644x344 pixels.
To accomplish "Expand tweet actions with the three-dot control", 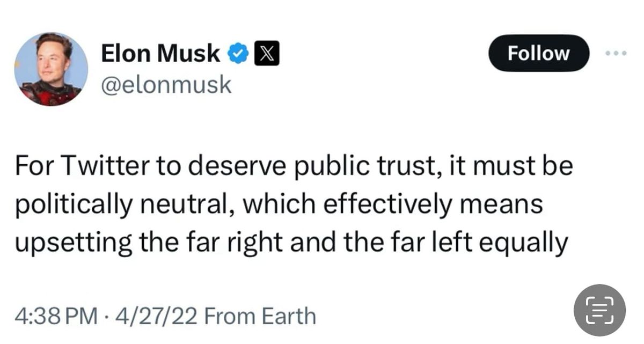I will coord(616,52).
